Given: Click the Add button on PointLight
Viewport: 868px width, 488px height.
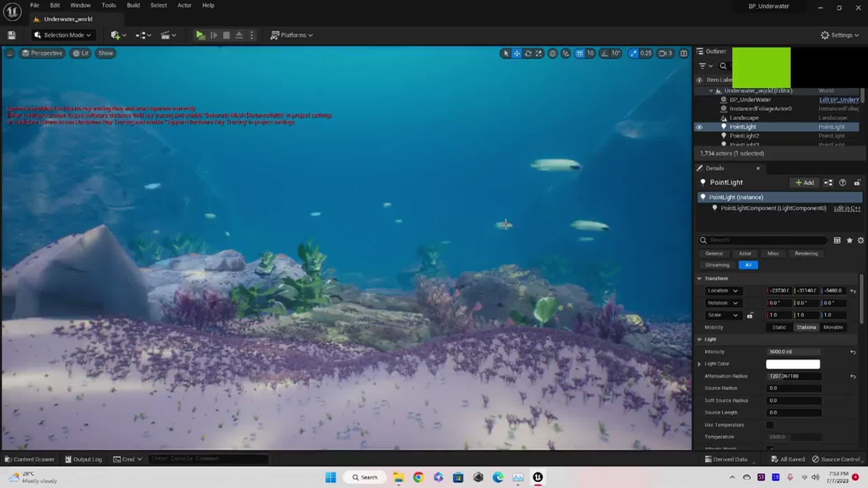Looking at the screenshot, I should click(805, 183).
